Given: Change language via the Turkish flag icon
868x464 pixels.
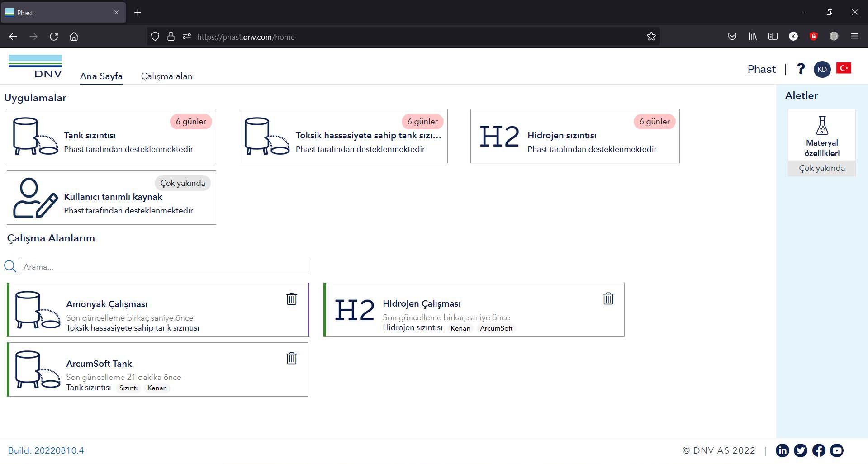Looking at the screenshot, I should (x=844, y=68).
